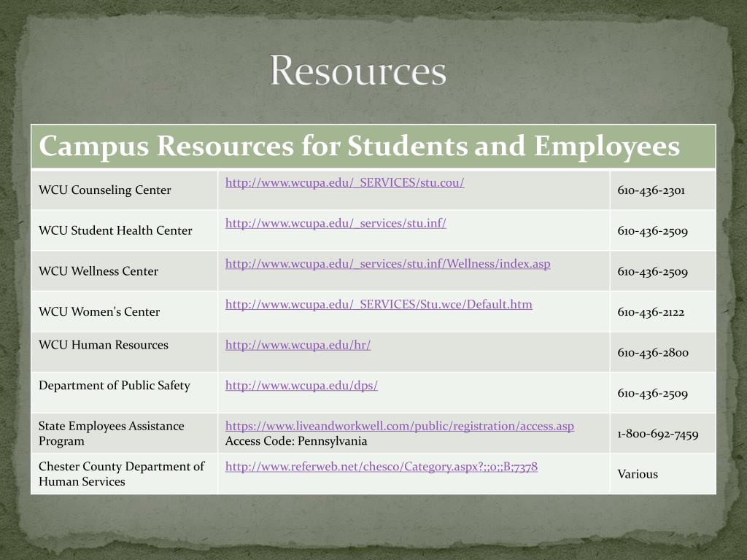The image size is (747, 560).
Task: Click phone number 610-436-2800
Action: pos(653,353)
